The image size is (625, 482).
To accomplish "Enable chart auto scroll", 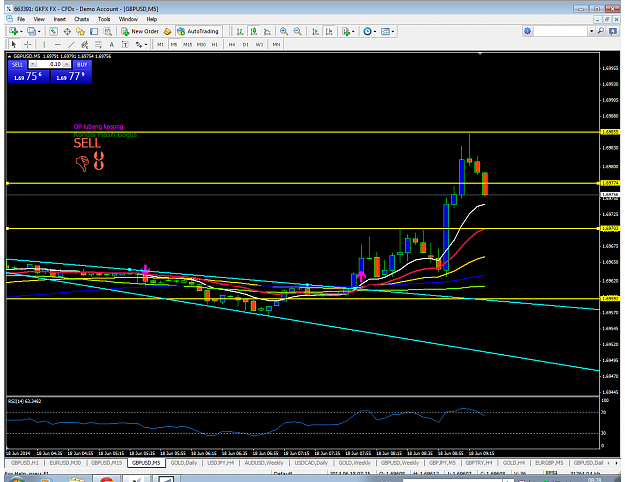I will 315,31.
